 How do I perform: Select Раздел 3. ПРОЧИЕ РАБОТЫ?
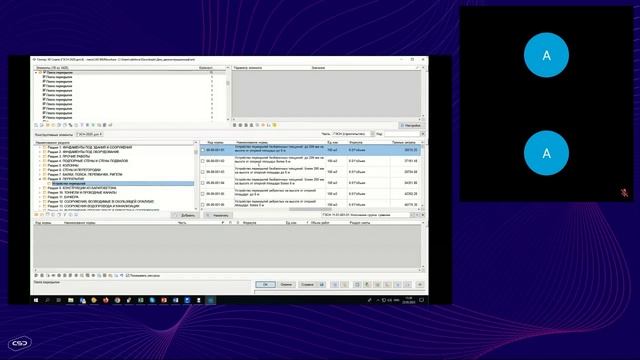(69, 156)
